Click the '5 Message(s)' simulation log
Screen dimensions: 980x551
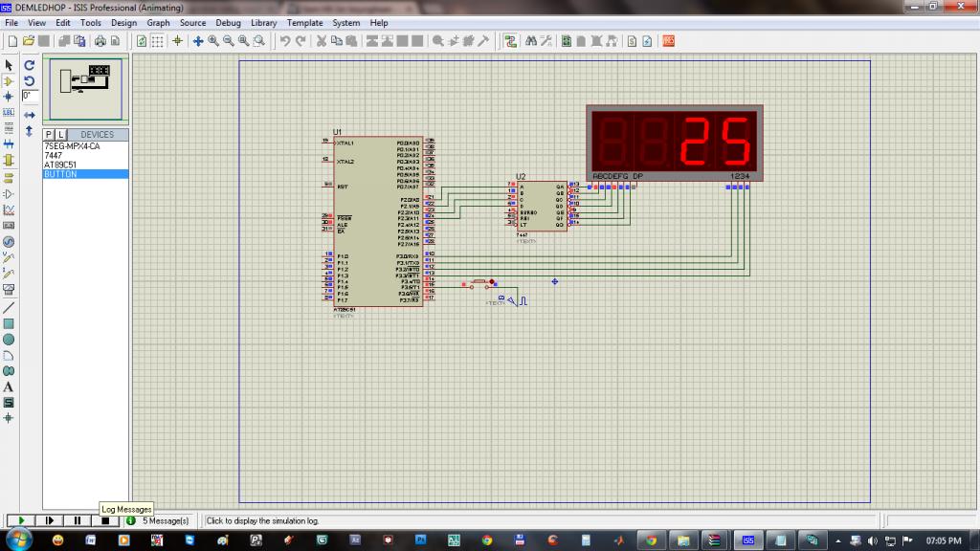tap(166, 520)
